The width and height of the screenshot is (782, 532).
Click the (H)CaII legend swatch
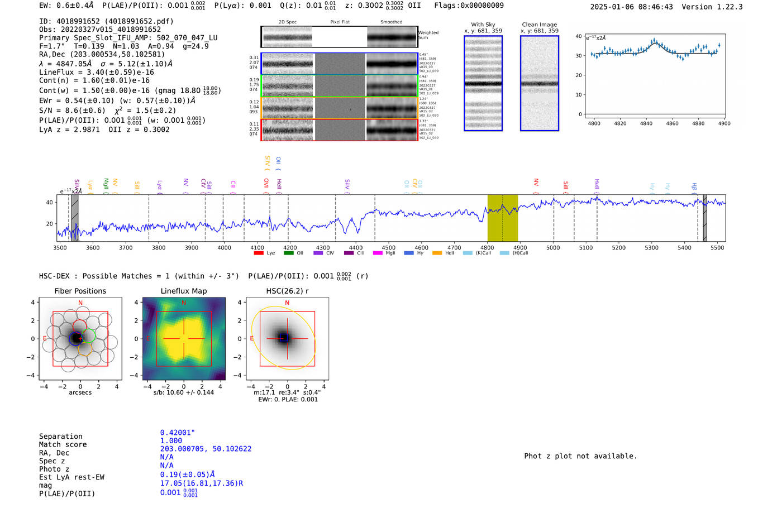[504, 253]
